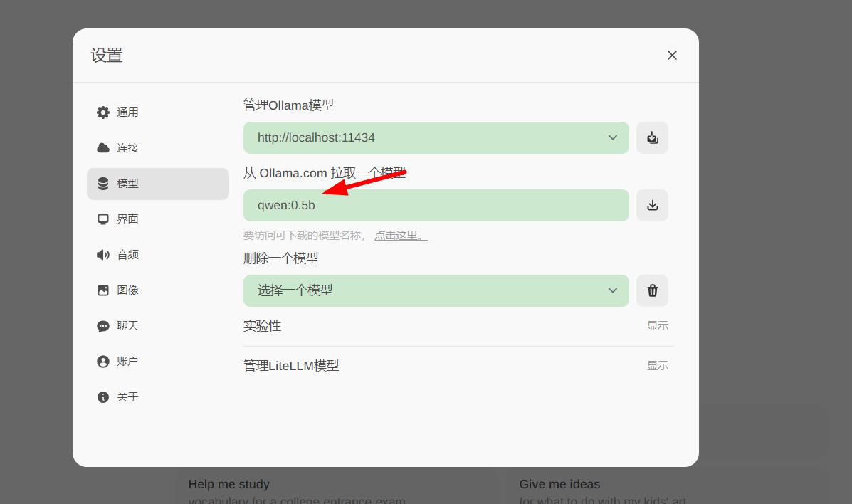852x504 pixels.
Task: Click the 删除一个模型 label
Action: (281, 258)
